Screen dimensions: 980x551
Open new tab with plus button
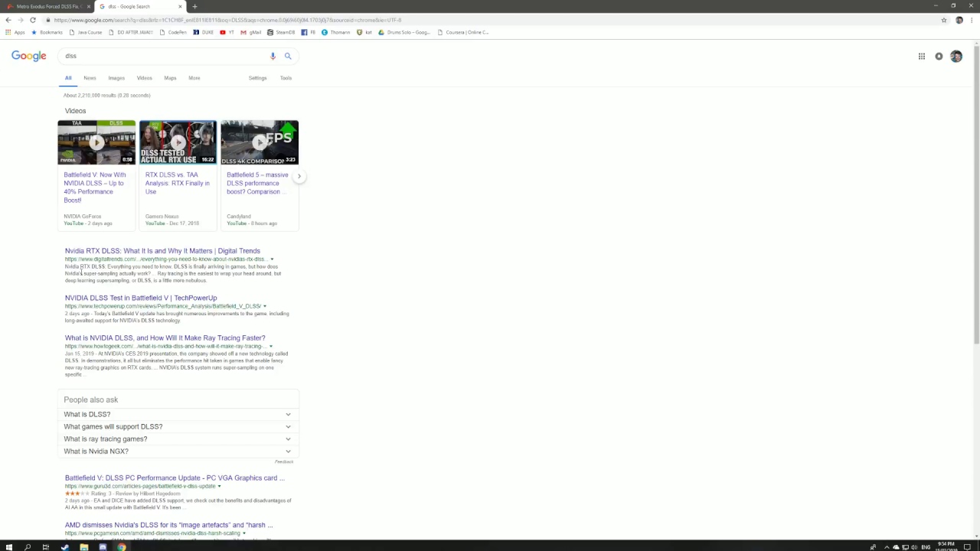click(x=194, y=6)
